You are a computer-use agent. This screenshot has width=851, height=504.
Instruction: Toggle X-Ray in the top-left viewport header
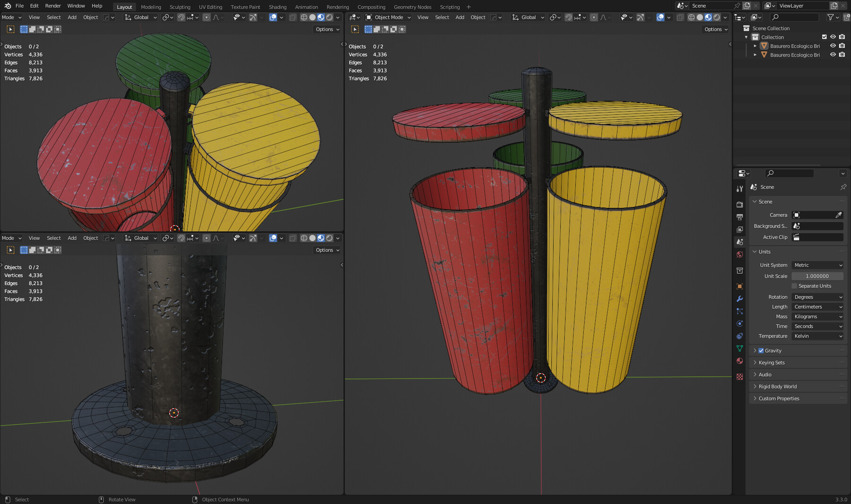294,17
